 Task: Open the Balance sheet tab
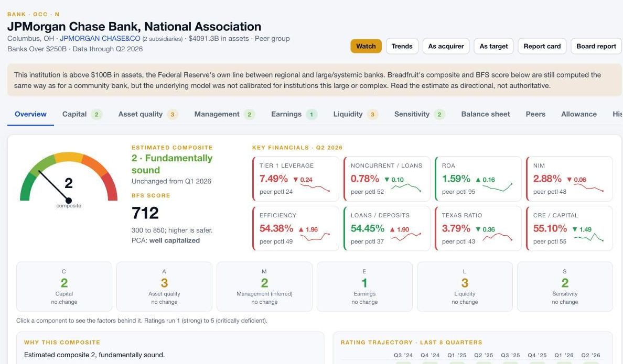(x=486, y=114)
